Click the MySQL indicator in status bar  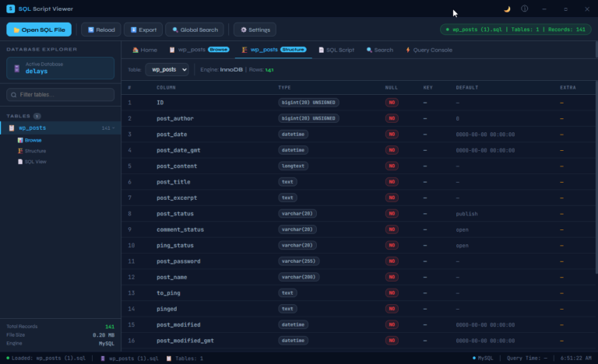(483, 359)
